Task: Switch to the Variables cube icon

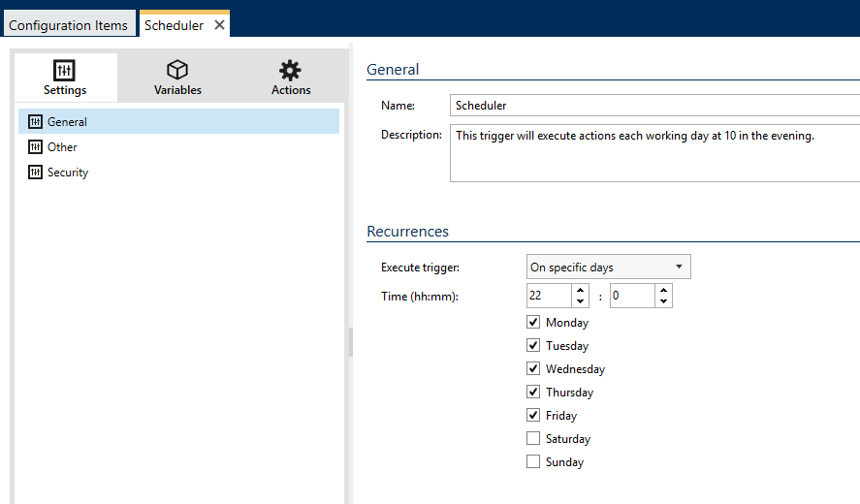Action: click(x=177, y=70)
